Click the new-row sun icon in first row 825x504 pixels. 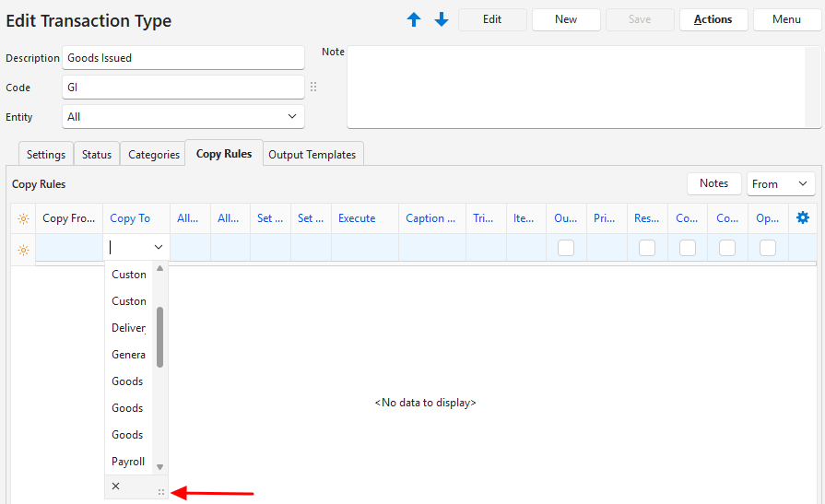[23, 250]
